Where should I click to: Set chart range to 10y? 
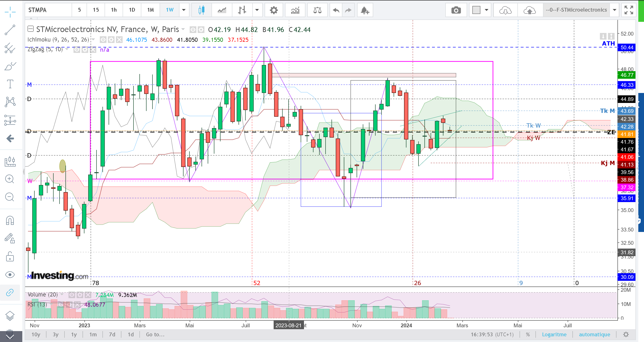pos(36,334)
